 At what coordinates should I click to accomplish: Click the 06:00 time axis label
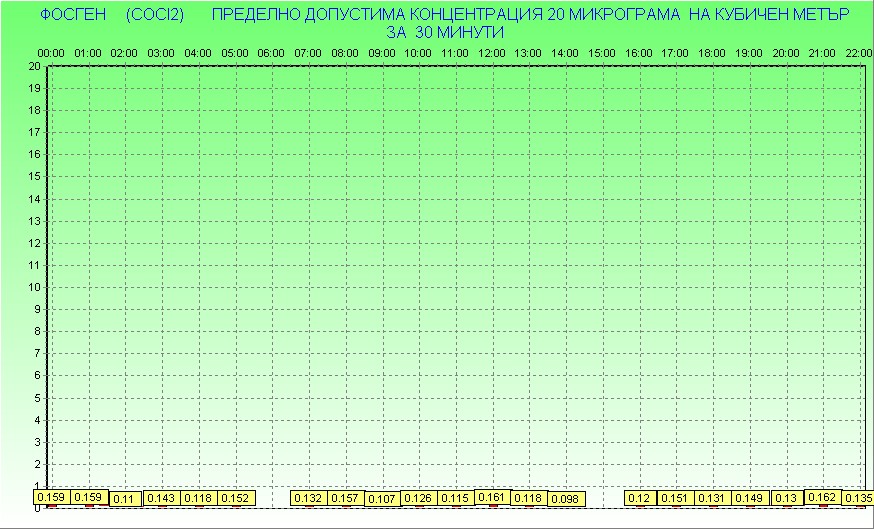click(271, 52)
